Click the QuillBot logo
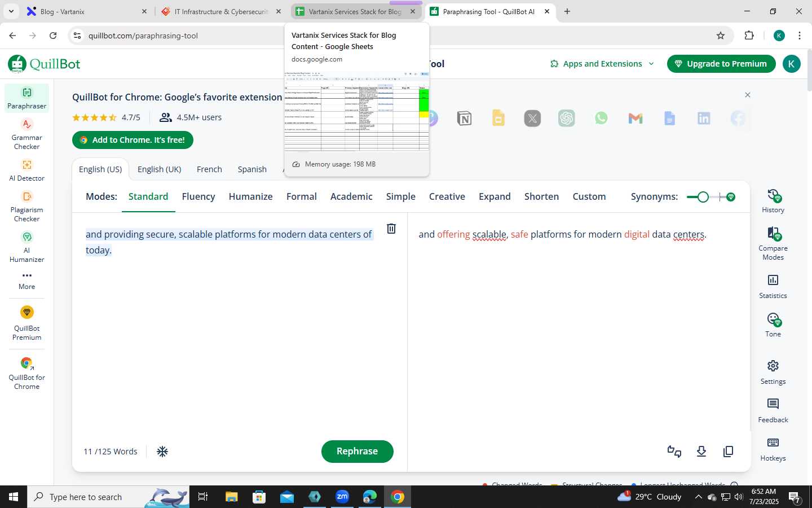Screen dimensions: 812x508 click(x=44, y=64)
